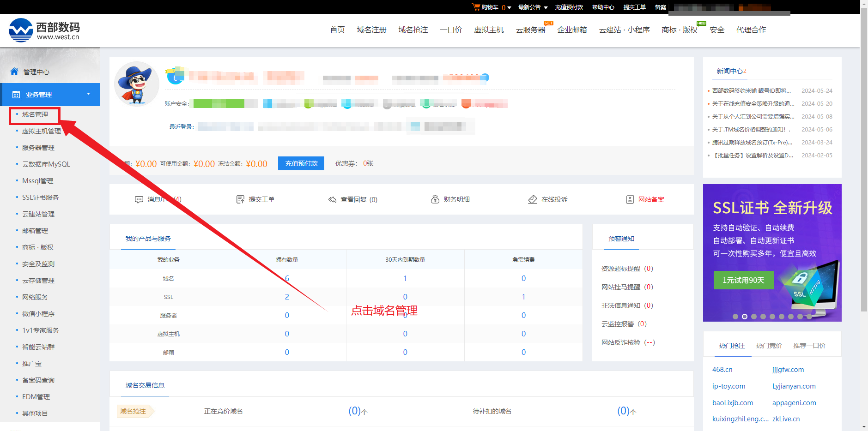This screenshot has width=868, height=431.
Task: Open 域名抢注 in main navigation
Action: coord(413,30)
